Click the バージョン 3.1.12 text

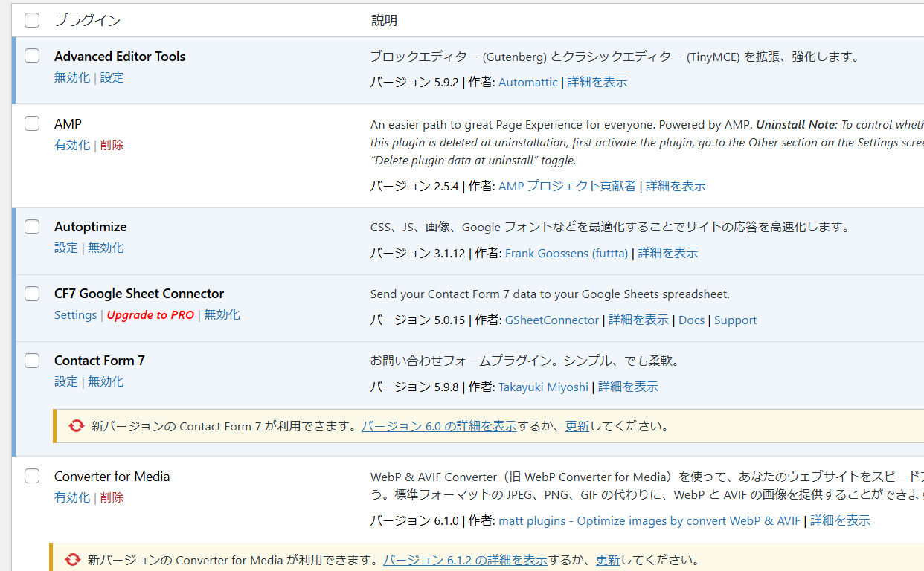click(x=418, y=253)
